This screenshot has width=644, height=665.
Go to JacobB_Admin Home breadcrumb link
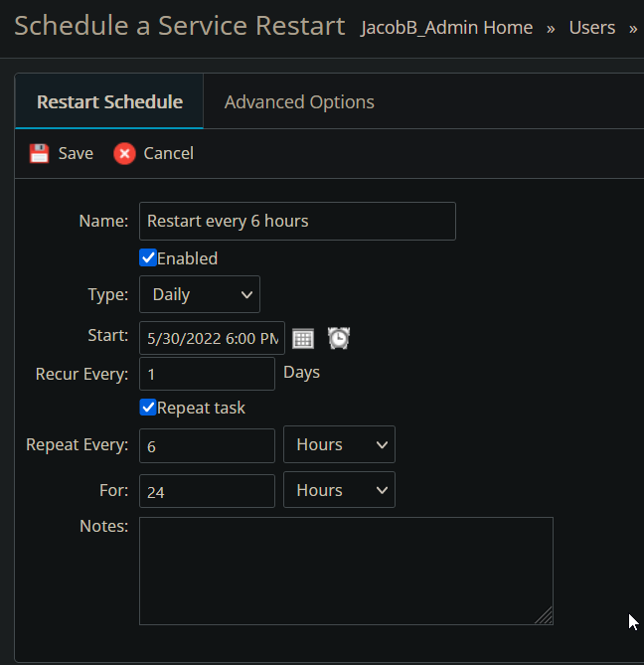[446, 28]
